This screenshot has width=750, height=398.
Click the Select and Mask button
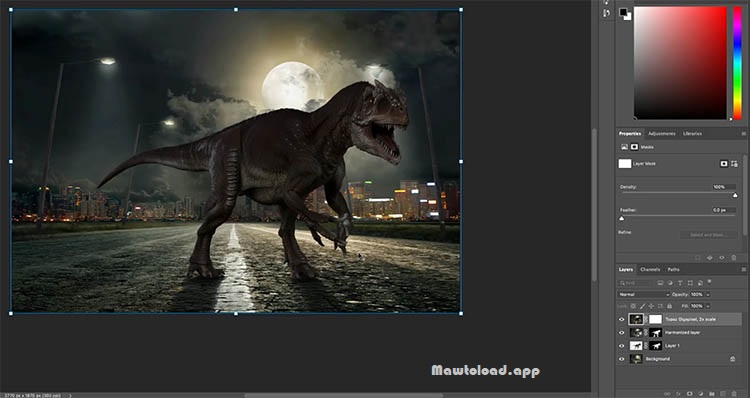[708, 235]
